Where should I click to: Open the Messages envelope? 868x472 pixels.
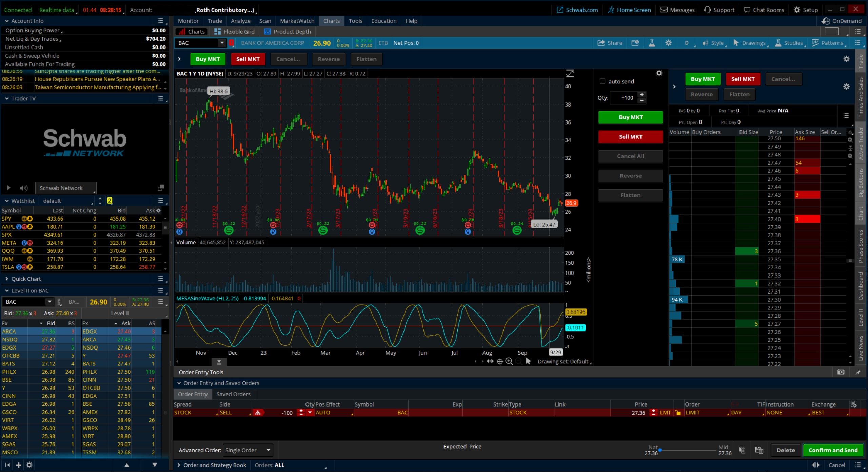677,10
